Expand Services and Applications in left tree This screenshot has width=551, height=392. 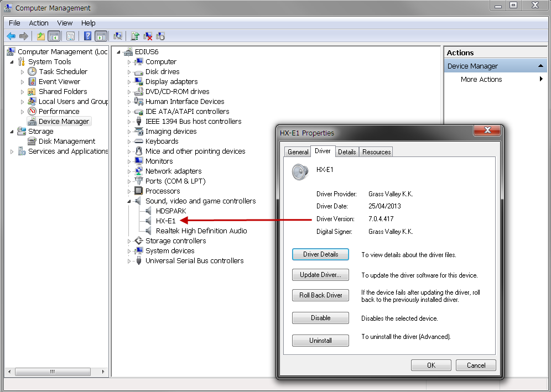(x=12, y=151)
